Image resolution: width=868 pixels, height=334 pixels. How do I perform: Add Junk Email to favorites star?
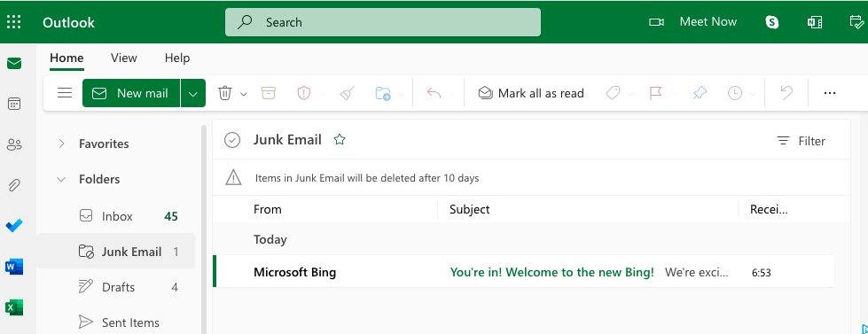click(x=340, y=140)
